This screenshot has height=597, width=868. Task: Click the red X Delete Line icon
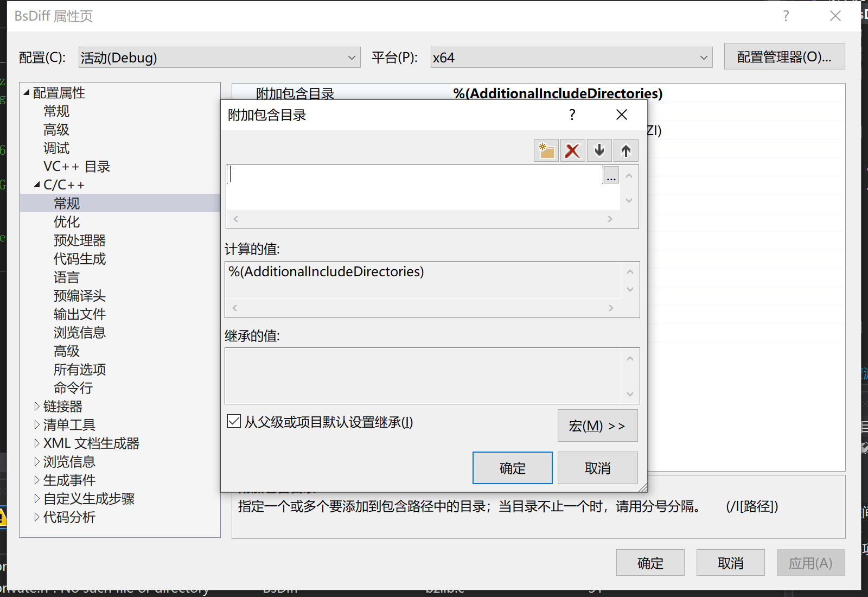[x=572, y=150]
